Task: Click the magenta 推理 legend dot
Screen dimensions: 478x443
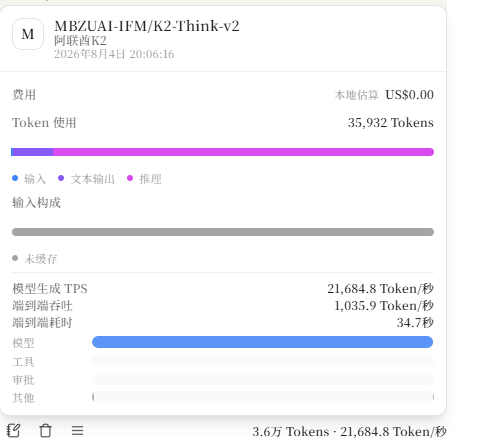Action: tap(130, 178)
